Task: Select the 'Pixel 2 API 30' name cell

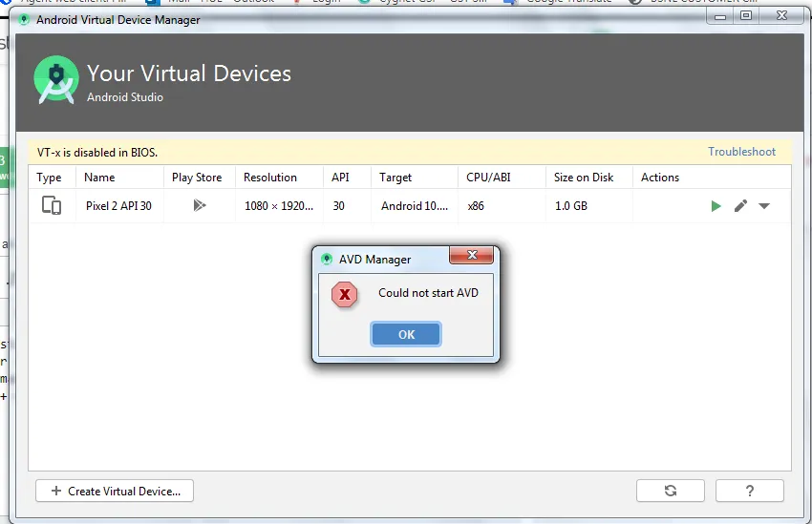Action: pos(119,206)
